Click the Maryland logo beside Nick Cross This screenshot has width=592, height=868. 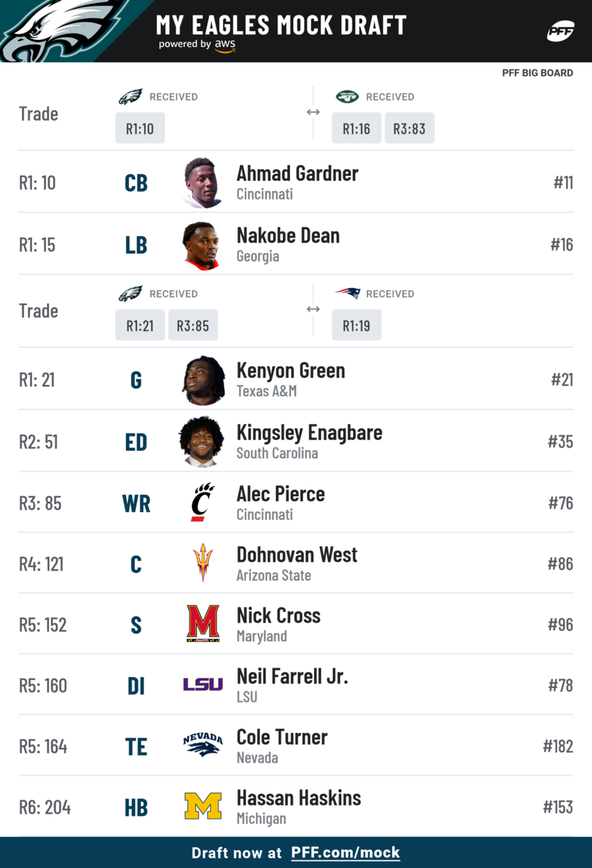pos(203,624)
